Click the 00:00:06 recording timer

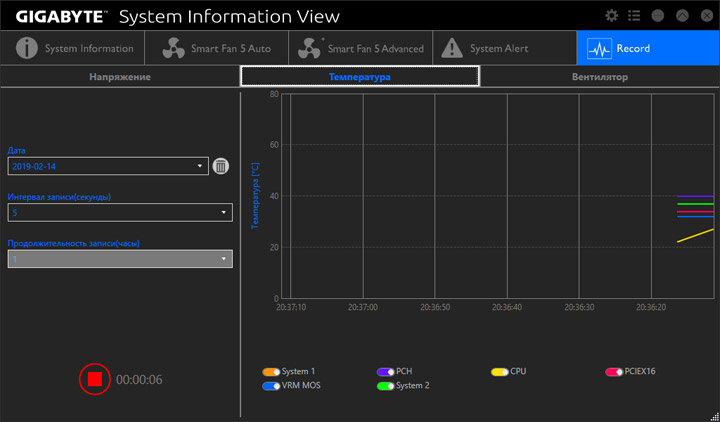coord(139,380)
